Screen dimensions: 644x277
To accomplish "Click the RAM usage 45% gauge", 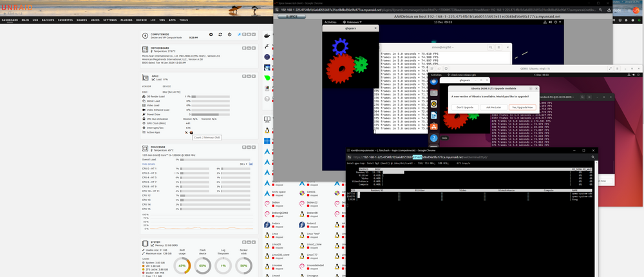I will pyautogui.click(x=182, y=265).
